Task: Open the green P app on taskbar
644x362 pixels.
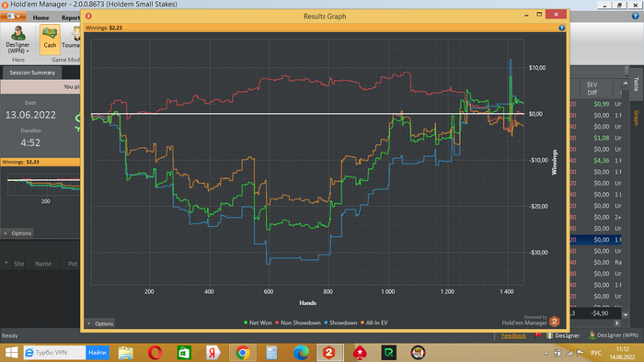Action: click(388, 353)
